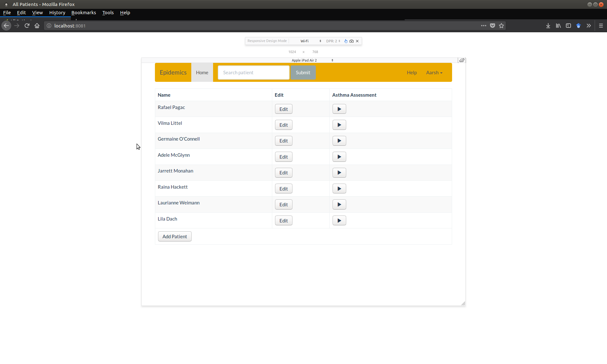Open downloads arrow icon in toolbar
This screenshot has height=364, width=607.
coord(548,26)
